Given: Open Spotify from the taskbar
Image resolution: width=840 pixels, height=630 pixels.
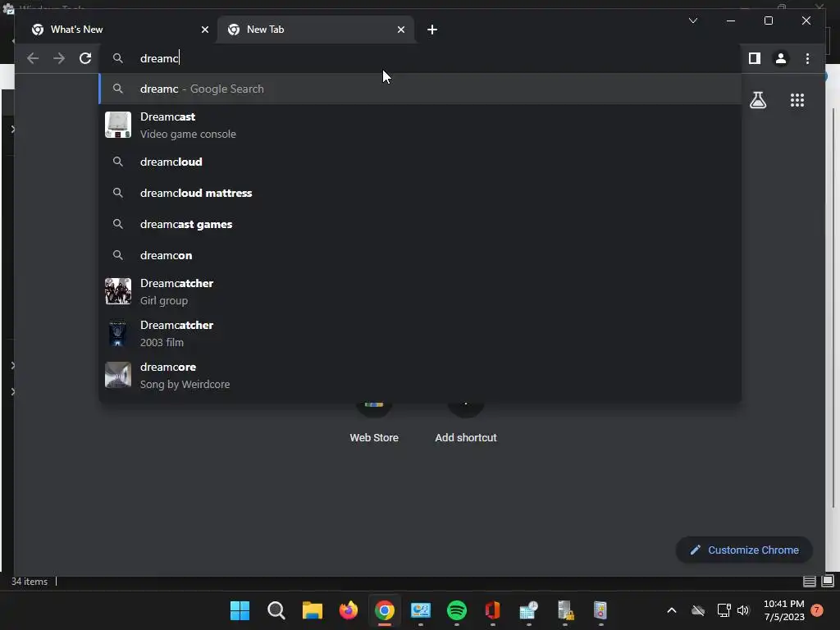Looking at the screenshot, I should (x=457, y=610).
